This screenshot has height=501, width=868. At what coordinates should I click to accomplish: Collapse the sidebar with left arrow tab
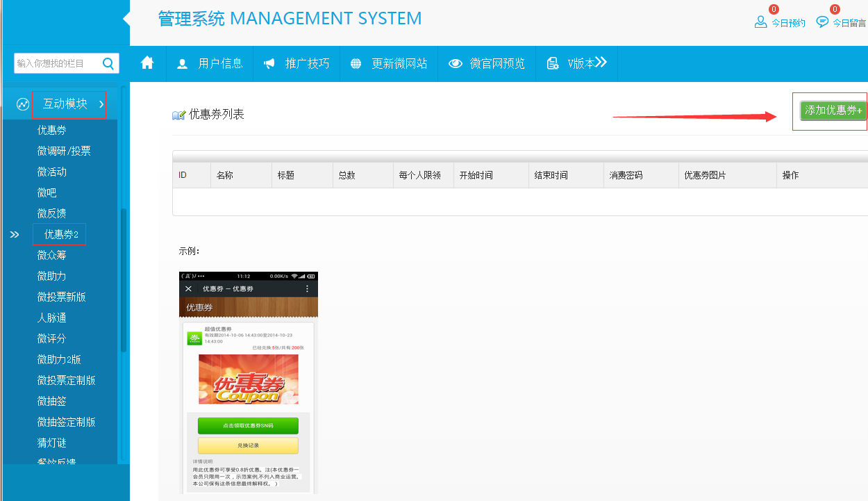pyautogui.click(x=126, y=19)
